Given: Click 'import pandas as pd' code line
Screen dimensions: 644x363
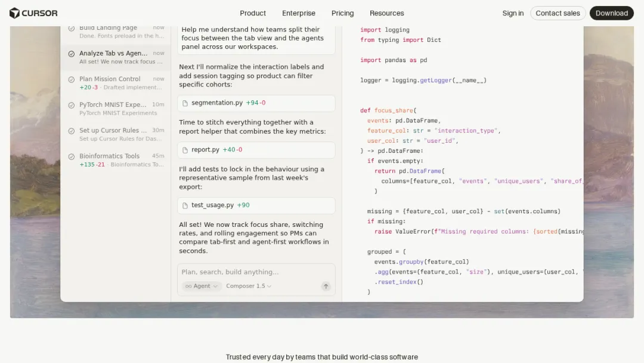Looking at the screenshot, I should (394, 60).
